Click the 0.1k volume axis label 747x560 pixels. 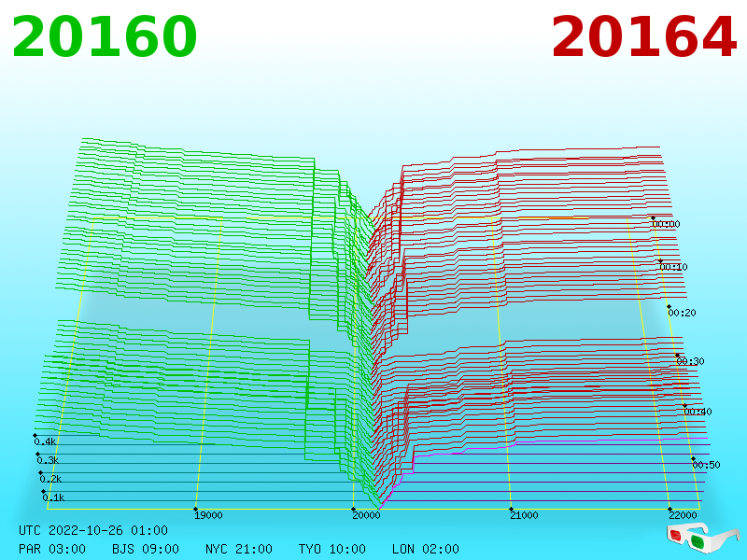[x=53, y=497]
